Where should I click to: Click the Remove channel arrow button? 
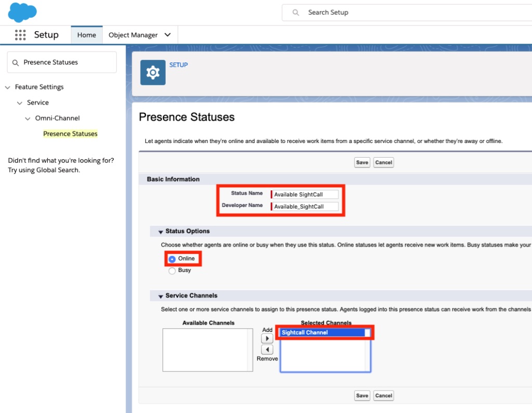click(267, 350)
